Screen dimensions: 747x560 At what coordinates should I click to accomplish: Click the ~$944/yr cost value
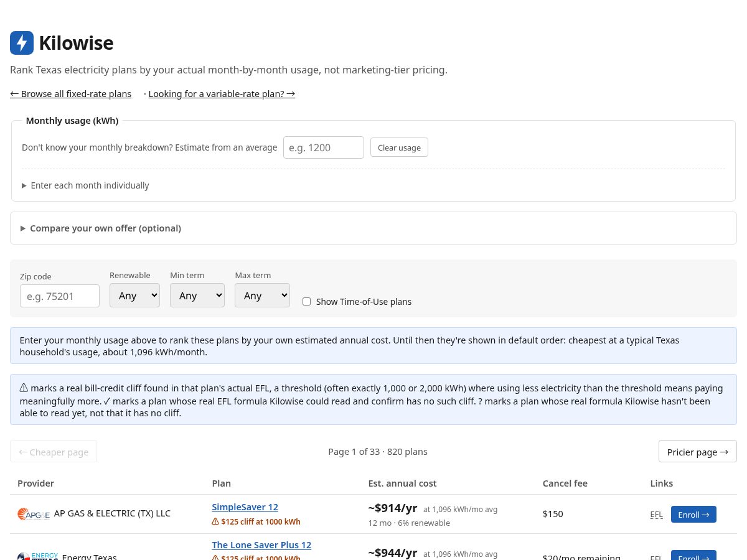coord(393,553)
